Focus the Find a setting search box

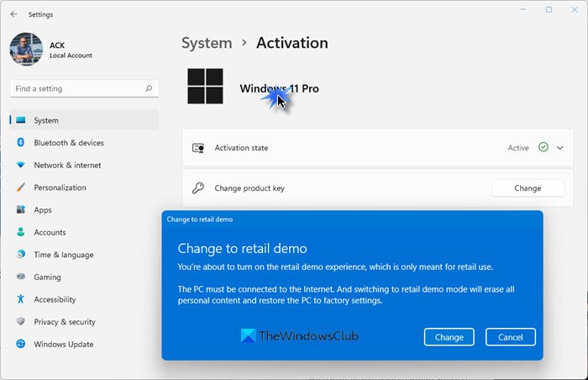click(x=84, y=88)
